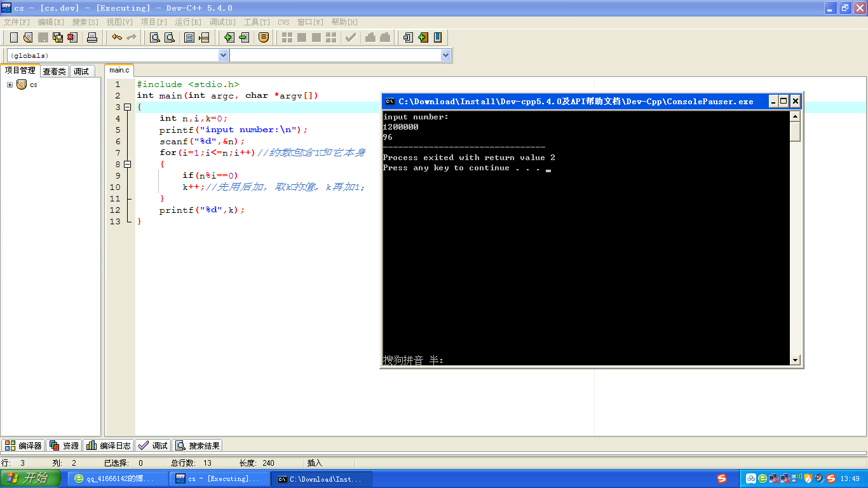Expand the cs project tree node

10,85
